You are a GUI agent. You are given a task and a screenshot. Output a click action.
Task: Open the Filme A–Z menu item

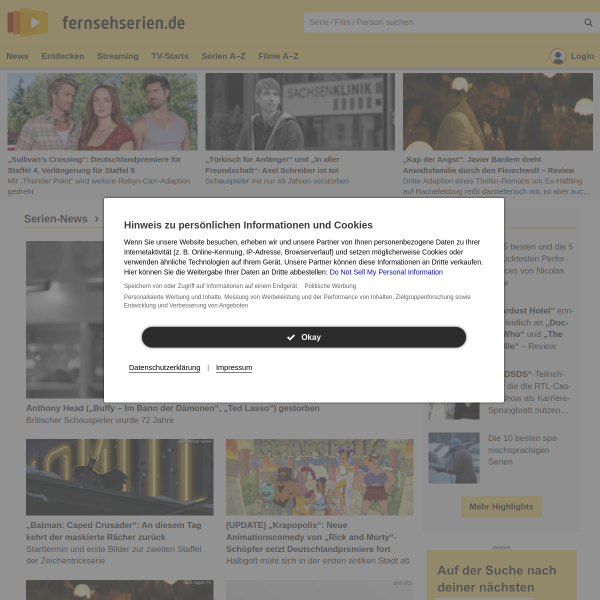tap(278, 56)
